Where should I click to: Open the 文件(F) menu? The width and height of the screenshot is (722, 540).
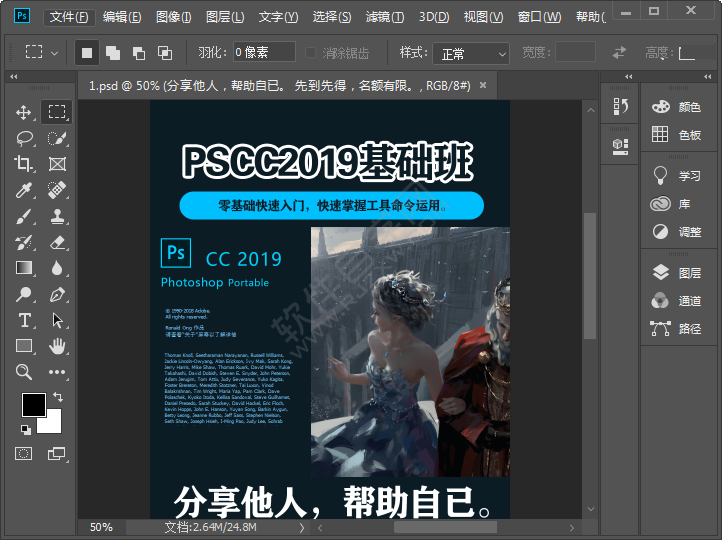point(69,17)
